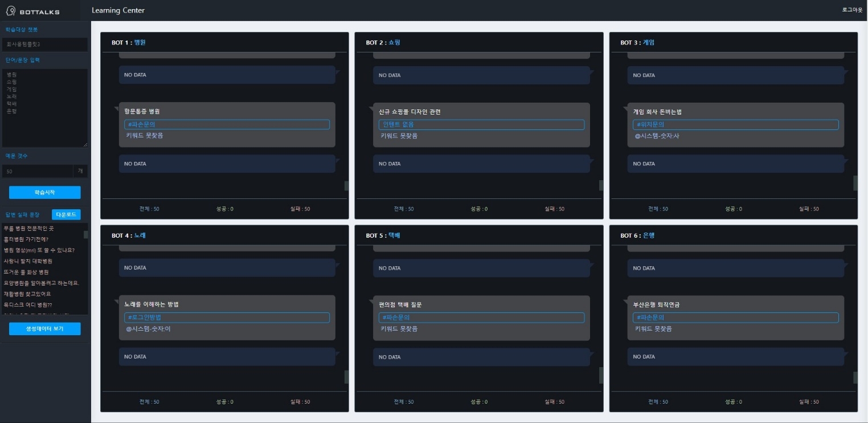Open 생성데이터 보기
868x423 pixels.
point(44,329)
